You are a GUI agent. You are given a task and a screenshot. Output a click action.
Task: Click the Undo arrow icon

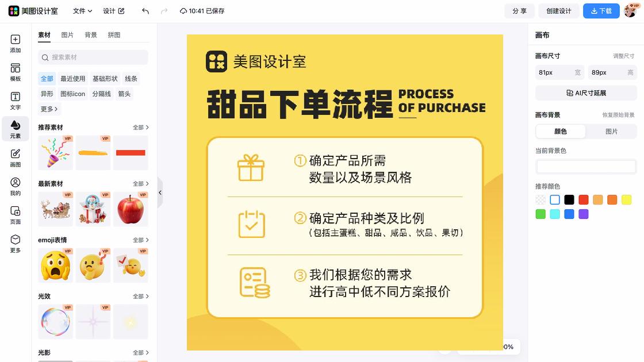(144, 10)
